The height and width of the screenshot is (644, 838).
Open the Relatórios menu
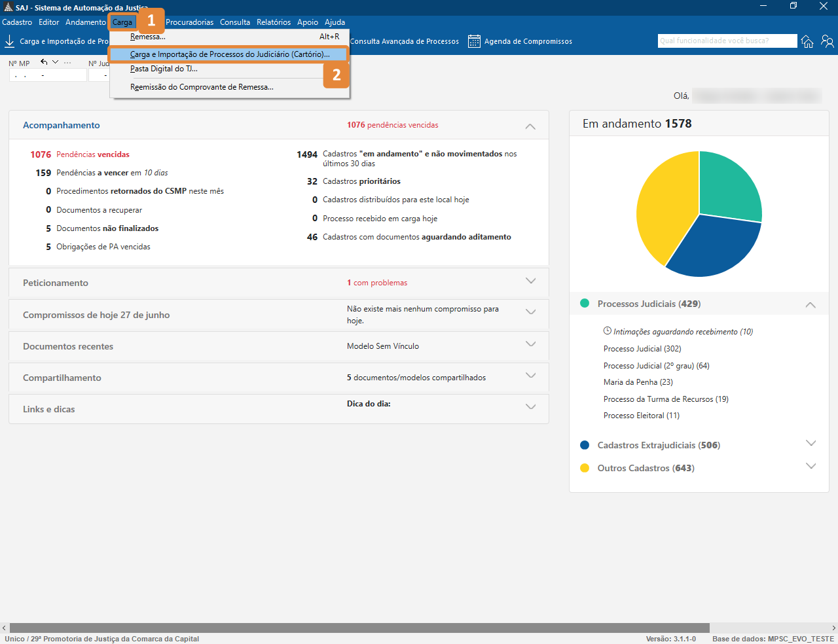point(273,22)
